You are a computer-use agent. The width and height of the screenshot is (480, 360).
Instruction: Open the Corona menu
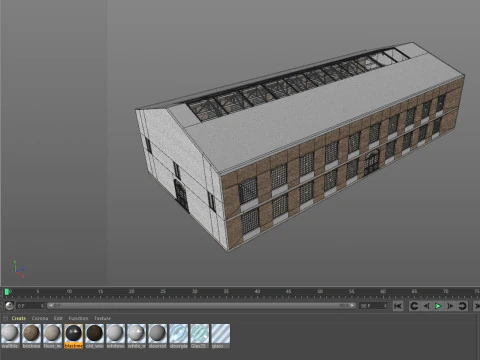coord(40,318)
